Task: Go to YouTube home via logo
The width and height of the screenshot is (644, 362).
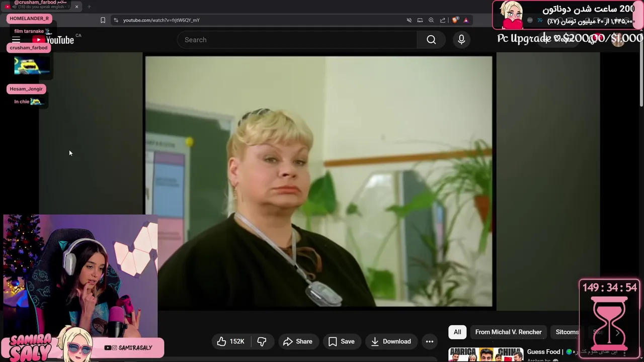Action: point(53,40)
